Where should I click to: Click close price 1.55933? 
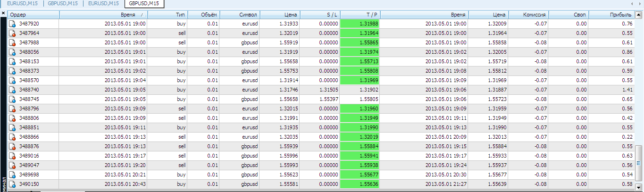click(498, 156)
